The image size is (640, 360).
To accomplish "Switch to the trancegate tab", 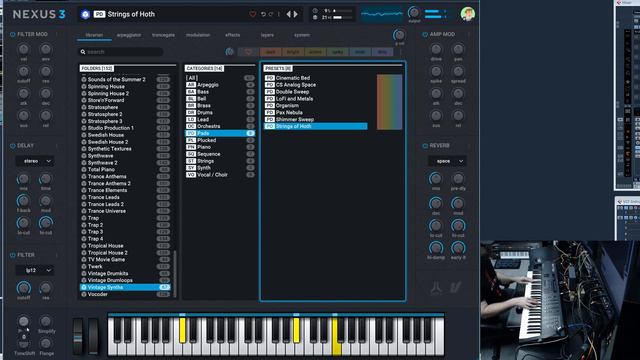I will pyautogui.click(x=163, y=35).
